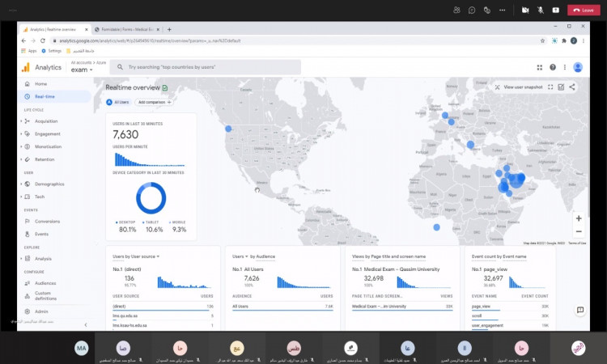This screenshot has width=607, height=364.
Task: Open reactions icon in Teams toolbar
Action: click(x=487, y=10)
